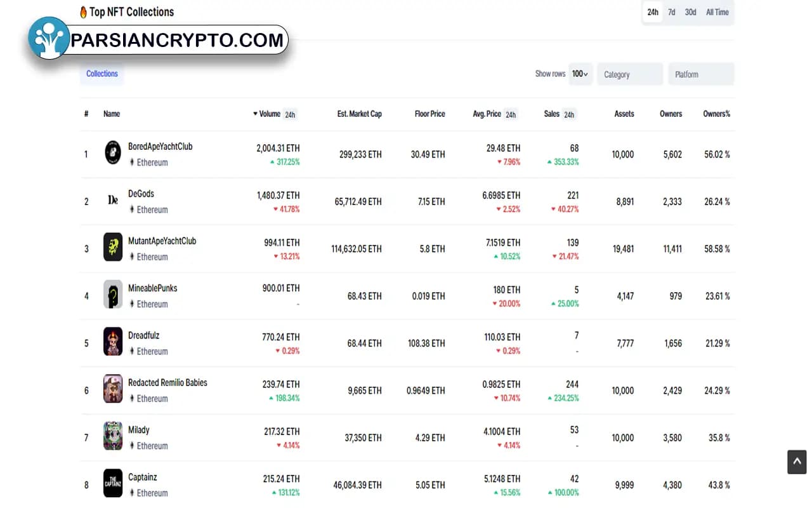The width and height of the screenshot is (812, 508).
Task: Open the Captainz collection link
Action: (142, 477)
